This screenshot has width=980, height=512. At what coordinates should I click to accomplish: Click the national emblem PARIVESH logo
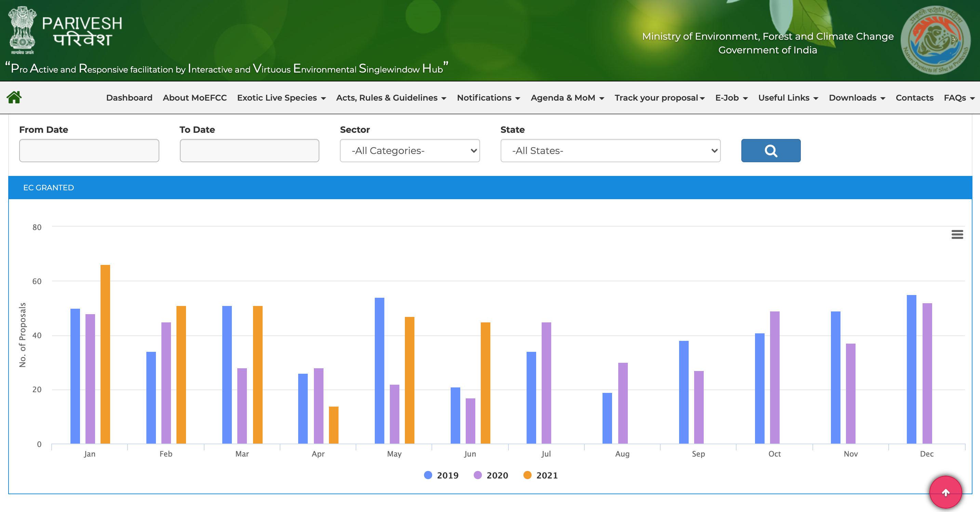23,30
